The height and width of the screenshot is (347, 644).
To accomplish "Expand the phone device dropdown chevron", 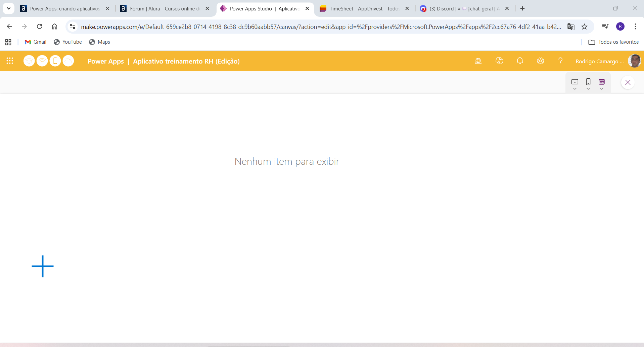I will pyautogui.click(x=588, y=89).
